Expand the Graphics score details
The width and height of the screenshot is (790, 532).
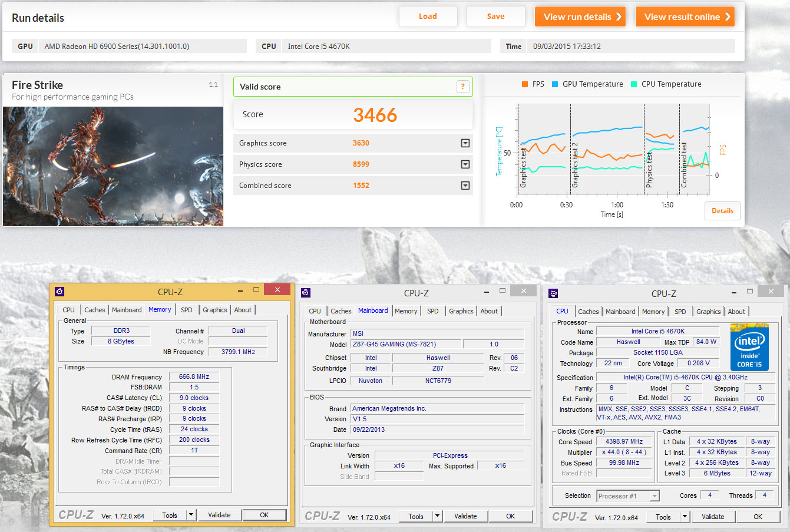coord(465,143)
